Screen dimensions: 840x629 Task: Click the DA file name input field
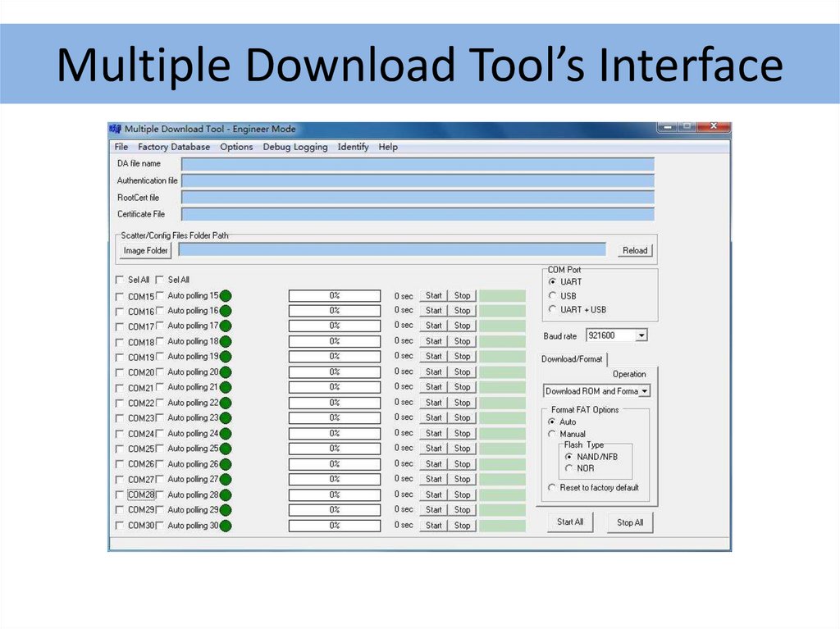tap(418, 164)
